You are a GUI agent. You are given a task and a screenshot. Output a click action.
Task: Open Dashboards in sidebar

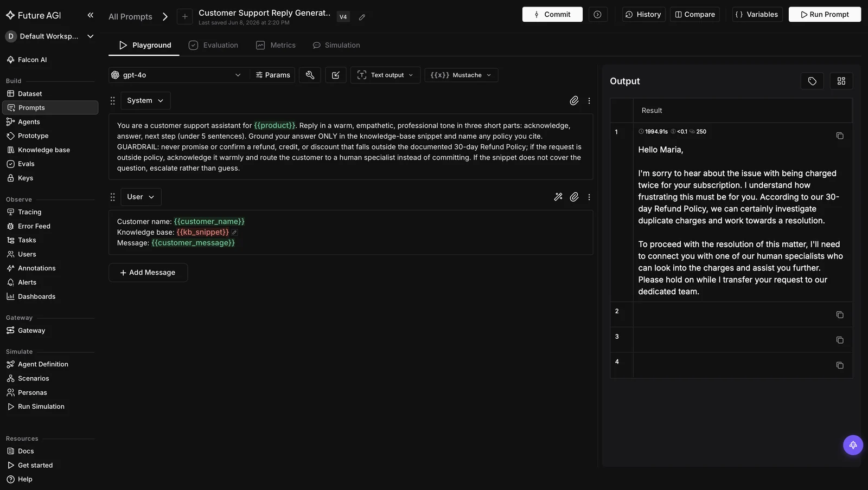[x=50, y=296]
